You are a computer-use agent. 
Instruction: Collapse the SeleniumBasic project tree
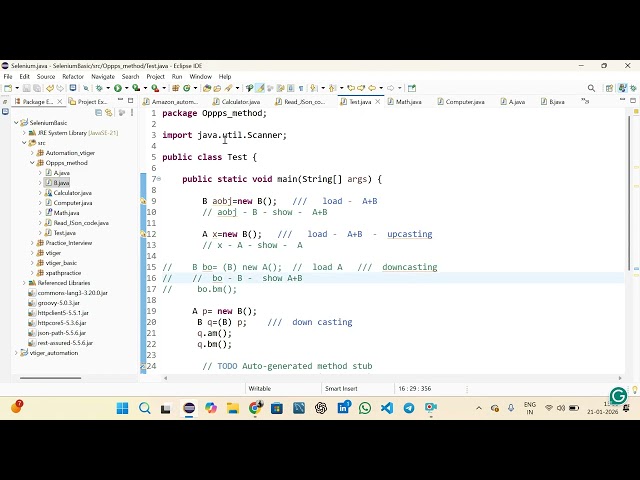pyautogui.click(x=17, y=123)
